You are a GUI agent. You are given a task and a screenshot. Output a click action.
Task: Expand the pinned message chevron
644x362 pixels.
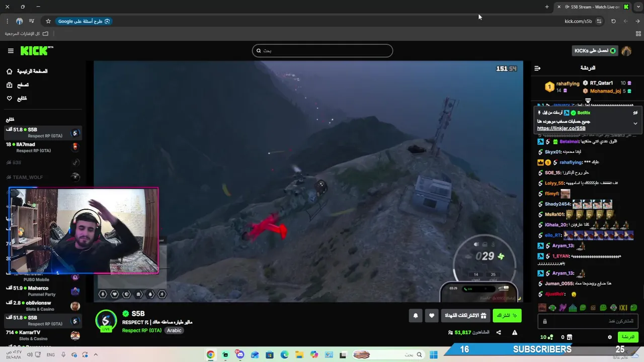pyautogui.click(x=635, y=123)
